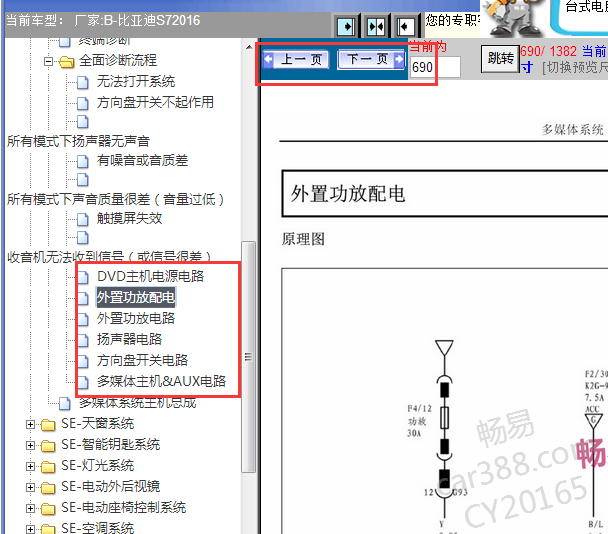Click the 切换预览尺寸 link
Image resolution: width=608 pixels, height=534 pixels.
click(575, 68)
